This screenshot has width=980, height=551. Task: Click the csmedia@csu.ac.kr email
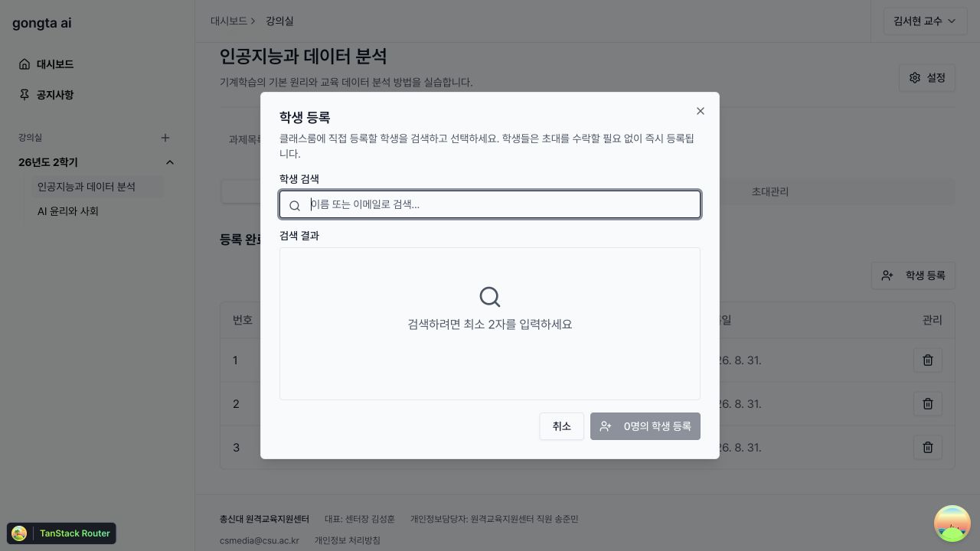[260, 540]
